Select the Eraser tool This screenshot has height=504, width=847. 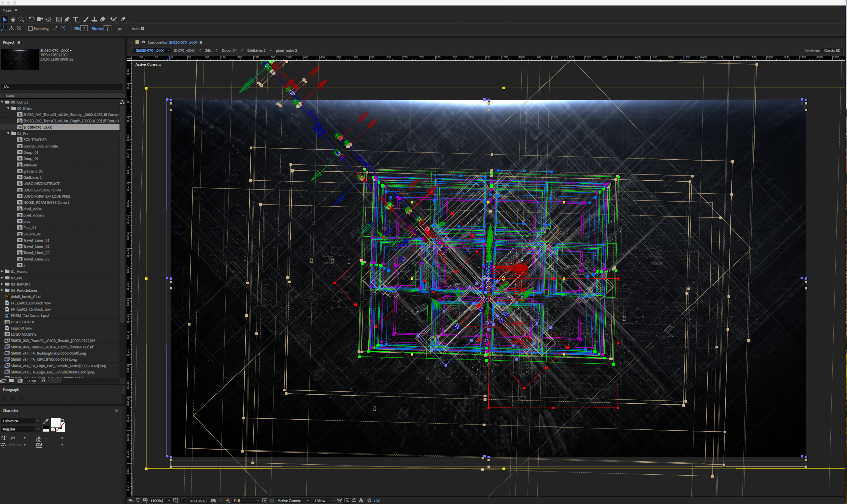(103, 19)
